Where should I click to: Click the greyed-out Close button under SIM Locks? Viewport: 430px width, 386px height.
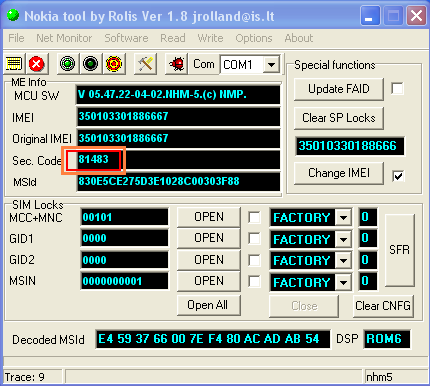(x=304, y=306)
